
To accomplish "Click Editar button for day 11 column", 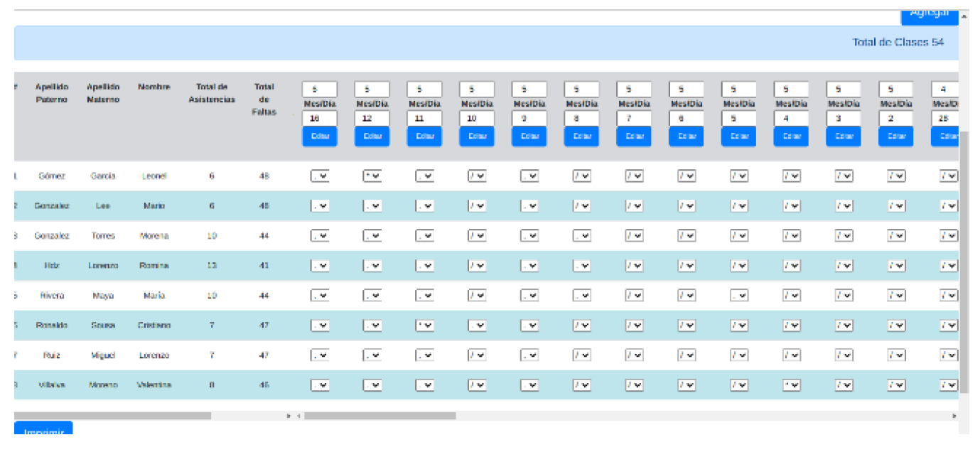I will point(425,136).
